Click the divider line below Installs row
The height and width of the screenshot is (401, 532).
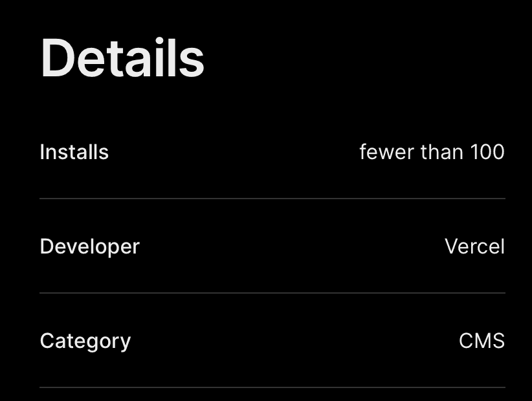(272, 199)
